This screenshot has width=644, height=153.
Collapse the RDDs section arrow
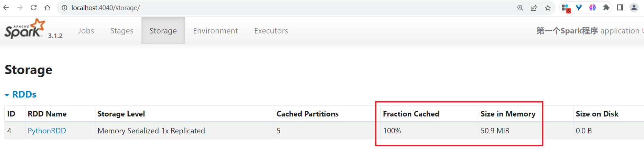tap(7, 95)
